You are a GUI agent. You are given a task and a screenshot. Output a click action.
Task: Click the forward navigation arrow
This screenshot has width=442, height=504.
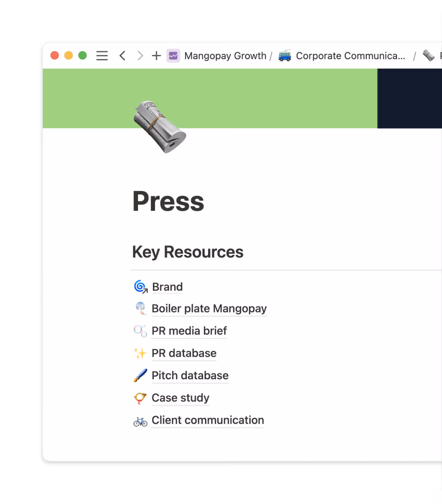[140, 56]
